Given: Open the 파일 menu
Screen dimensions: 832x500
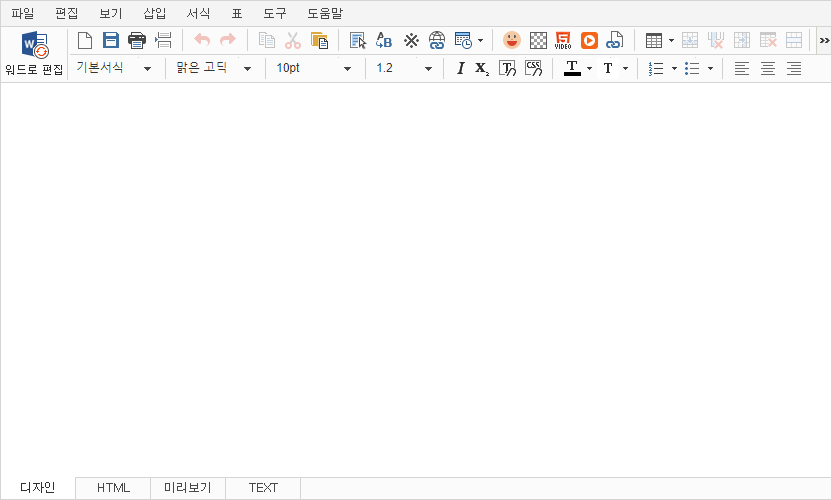Looking at the screenshot, I should pos(23,13).
